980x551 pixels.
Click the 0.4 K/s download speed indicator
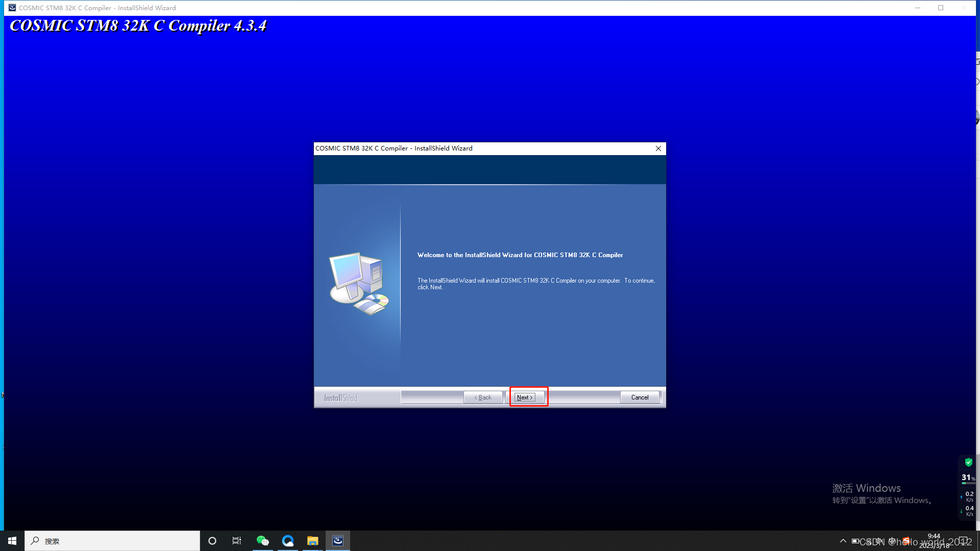[x=968, y=511]
